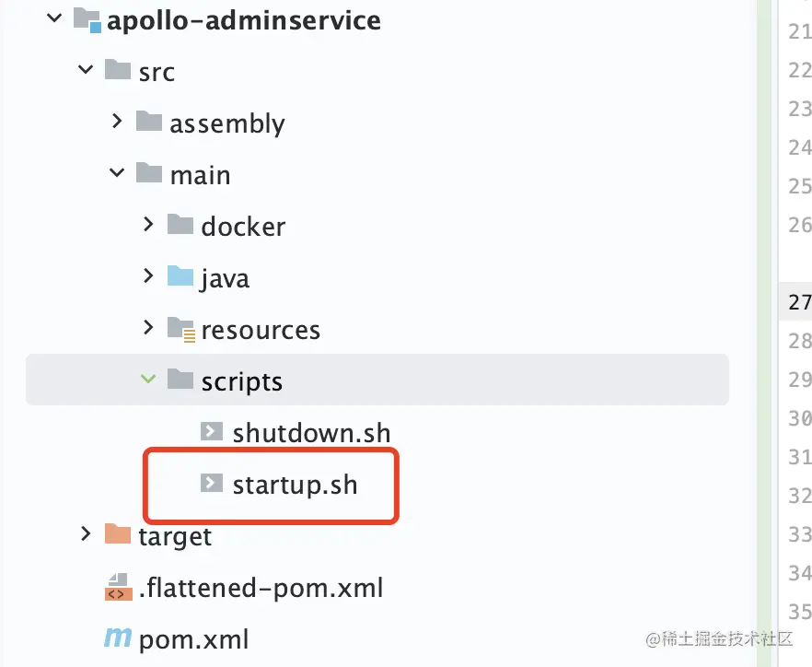Expand the assembly folder

point(117,122)
